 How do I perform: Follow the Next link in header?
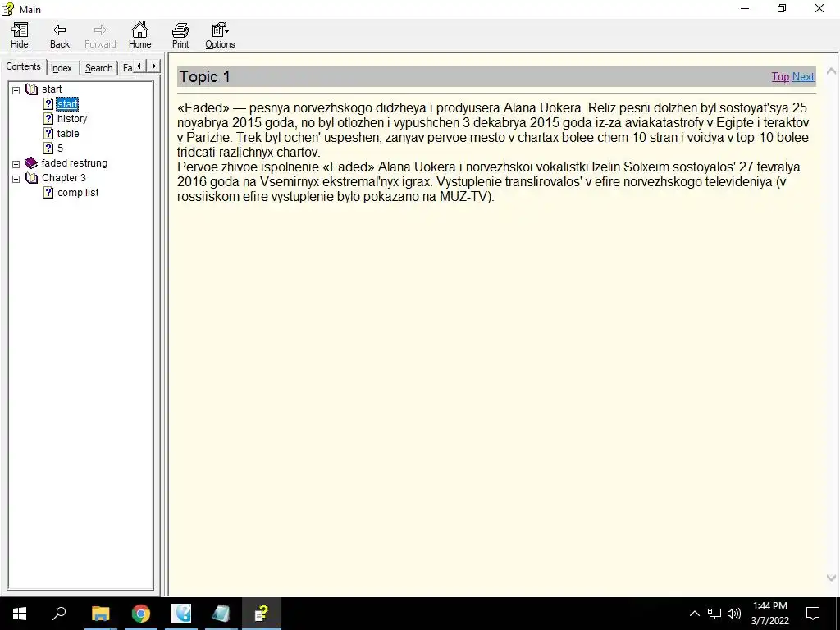pos(803,76)
